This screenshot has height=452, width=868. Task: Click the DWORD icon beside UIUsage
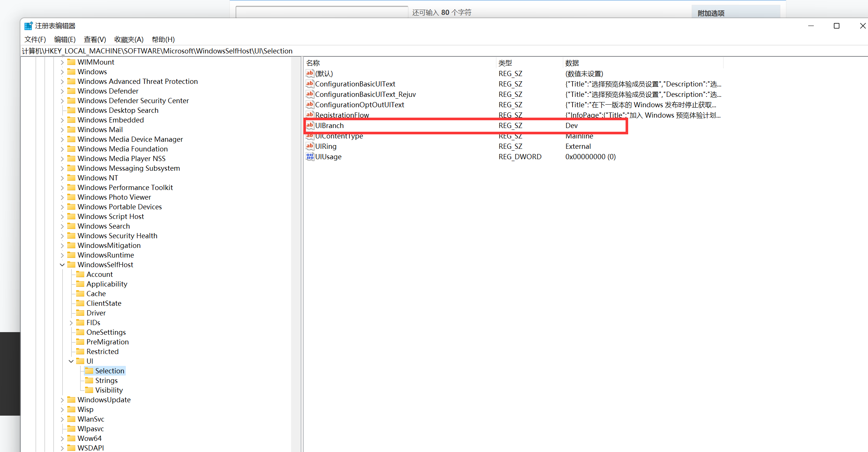tap(310, 157)
